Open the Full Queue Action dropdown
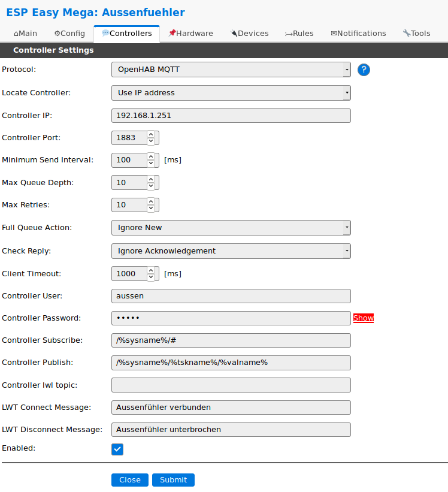The width and height of the screenshot is (448, 492). pyautogui.click(x=231, y=228)
